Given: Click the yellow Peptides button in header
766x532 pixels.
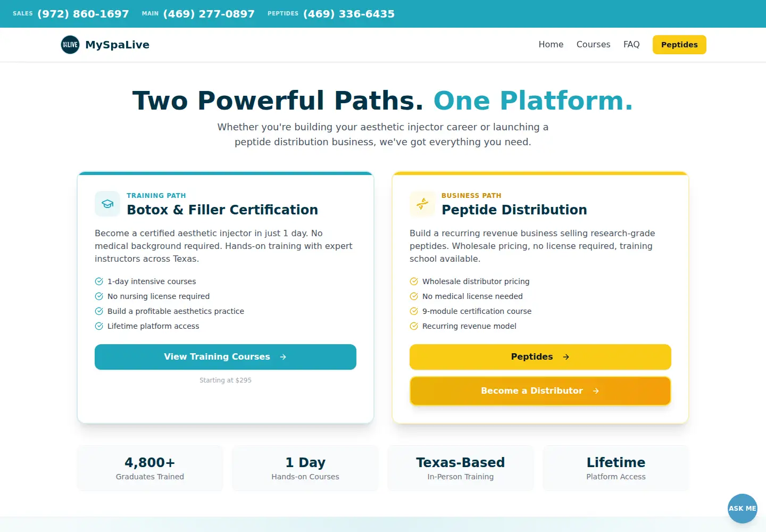Looking at the screenshot, I should pyautogui.click(x=679, y=45).
